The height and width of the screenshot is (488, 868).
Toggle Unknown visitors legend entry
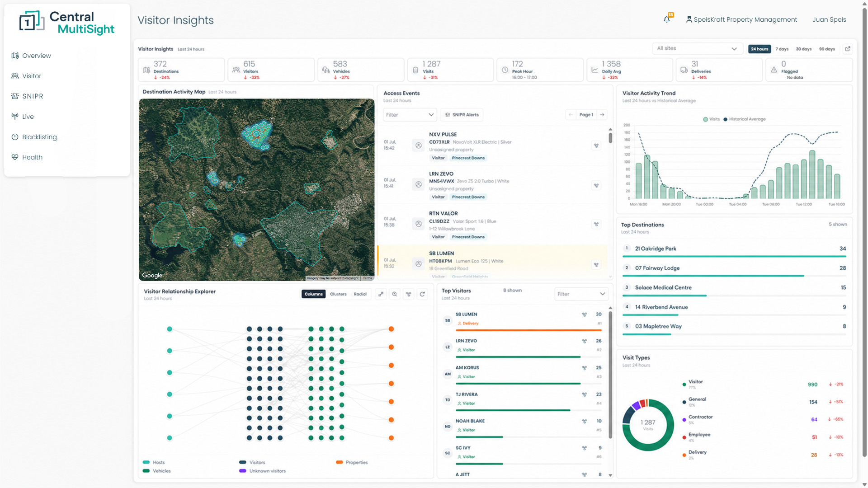263,471
